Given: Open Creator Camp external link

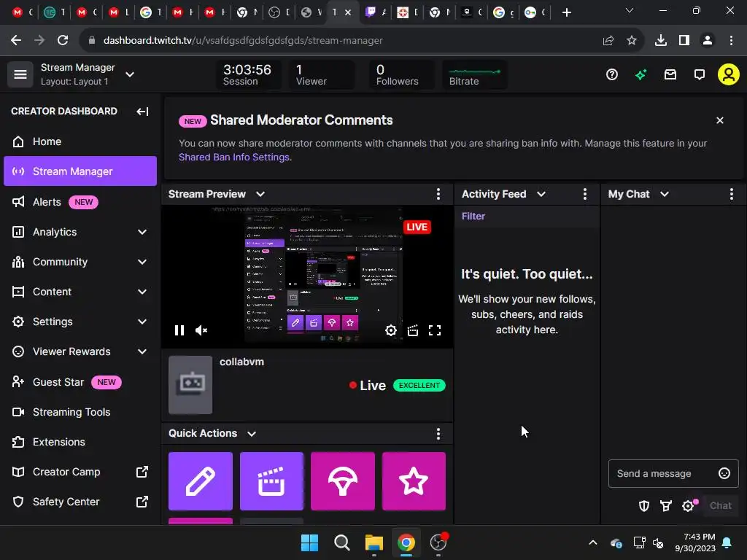Looking at the screenshot, I should [80, 472].
